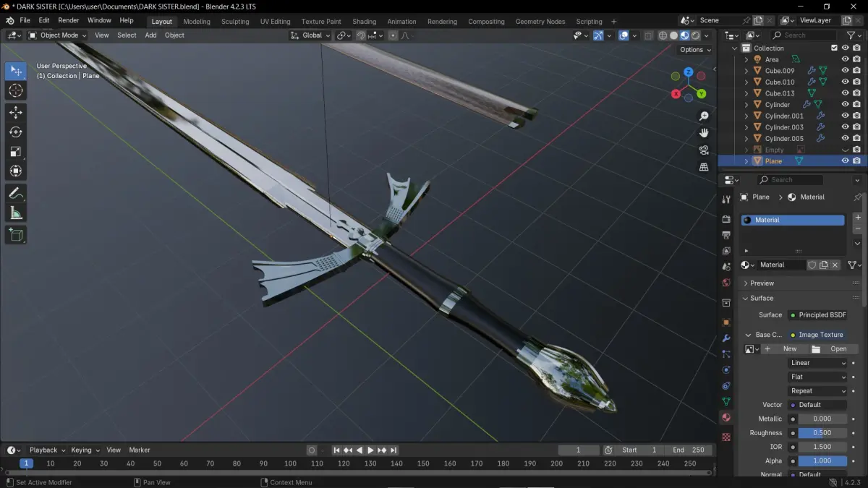Open the Texture checker properties tab
868x488 pixels.
coord(726,437)
